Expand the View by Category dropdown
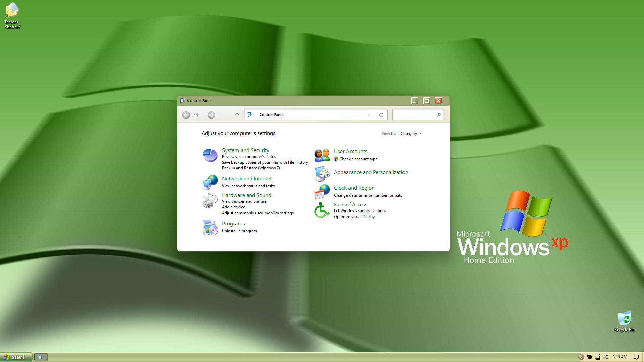The image size is (644, 362). [x=411, y=134]
